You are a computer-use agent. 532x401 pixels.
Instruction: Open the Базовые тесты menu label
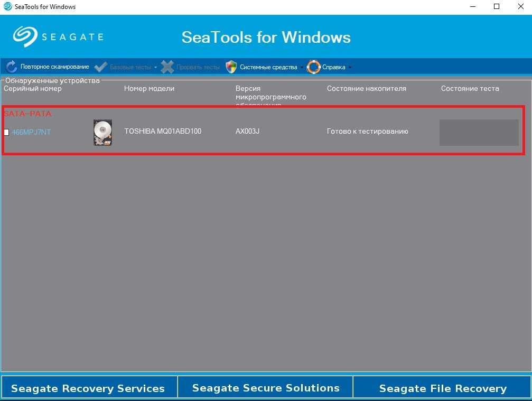click(130, 67)
